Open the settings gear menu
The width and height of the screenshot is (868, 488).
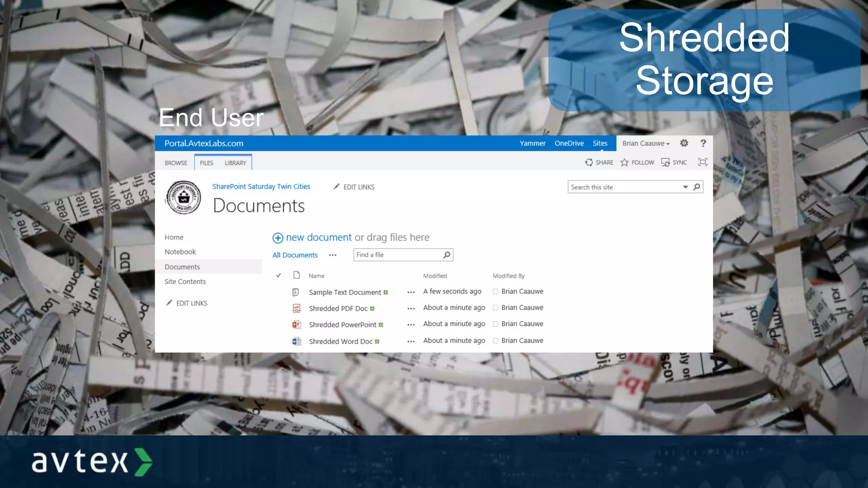click(x=684, y=143)
